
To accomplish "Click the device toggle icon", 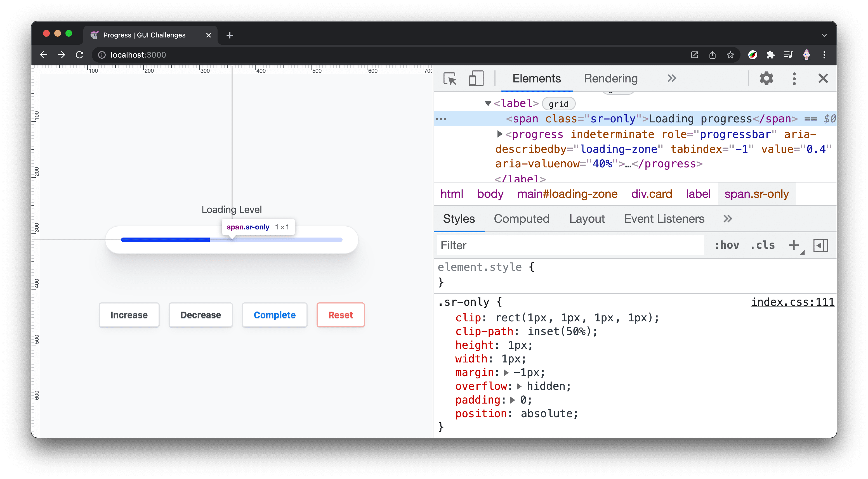I will pos(476,78).
